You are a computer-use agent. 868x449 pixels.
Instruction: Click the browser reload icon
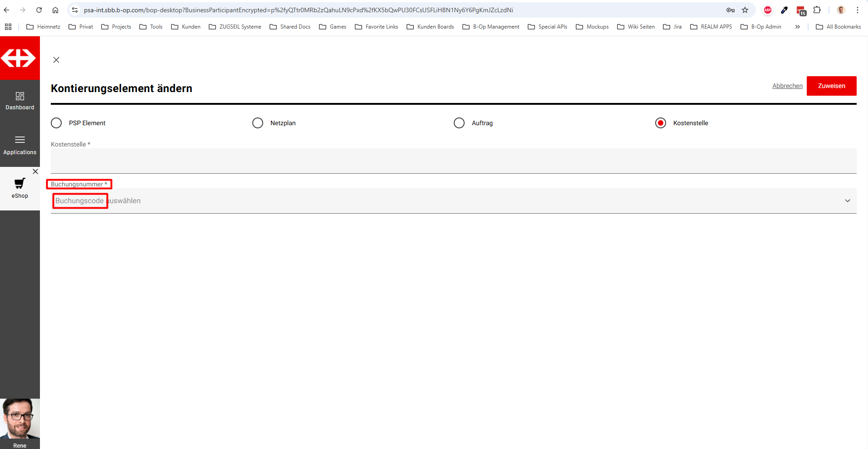(39, 10)
